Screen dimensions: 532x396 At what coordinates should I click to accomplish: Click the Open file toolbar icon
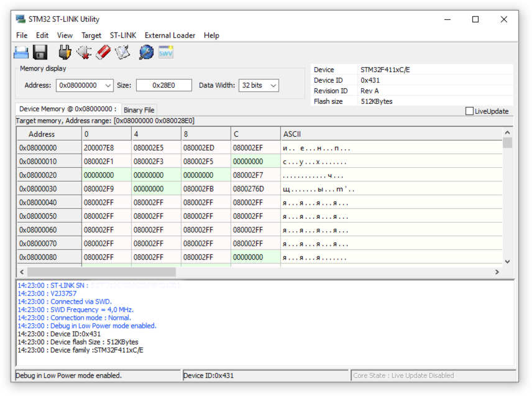(x=21, y=53)
